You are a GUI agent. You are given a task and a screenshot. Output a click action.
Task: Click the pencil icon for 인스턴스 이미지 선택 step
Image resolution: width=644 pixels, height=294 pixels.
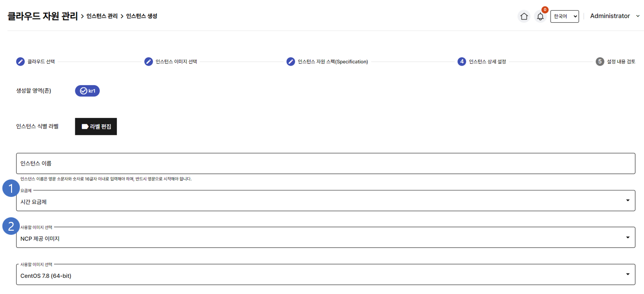(x=148, y=61)
